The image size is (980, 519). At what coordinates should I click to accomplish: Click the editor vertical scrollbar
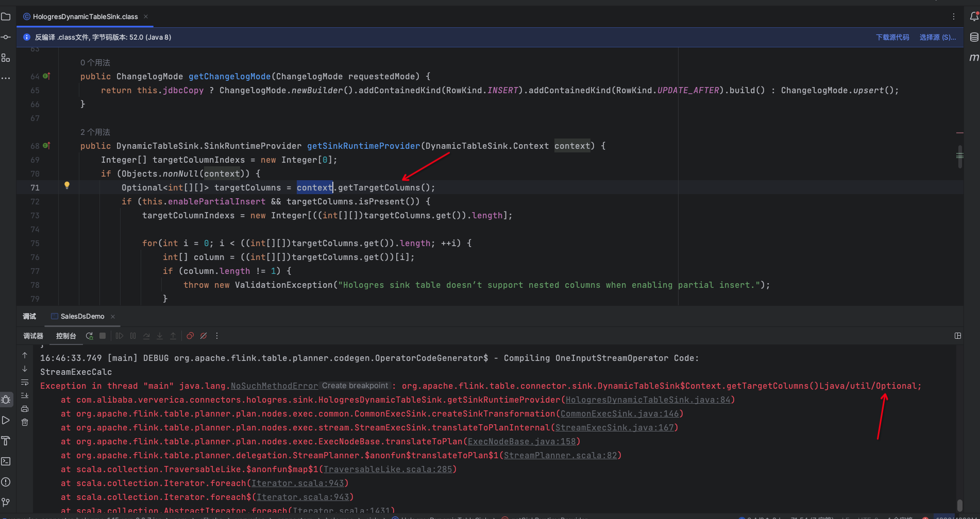960,157
